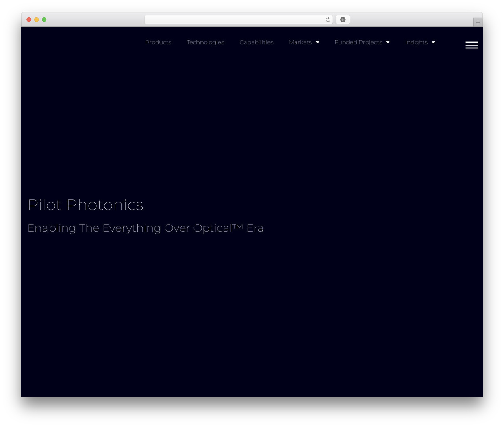
Task: Expand the Insights dropdown arrow
Action: [433, 43]
